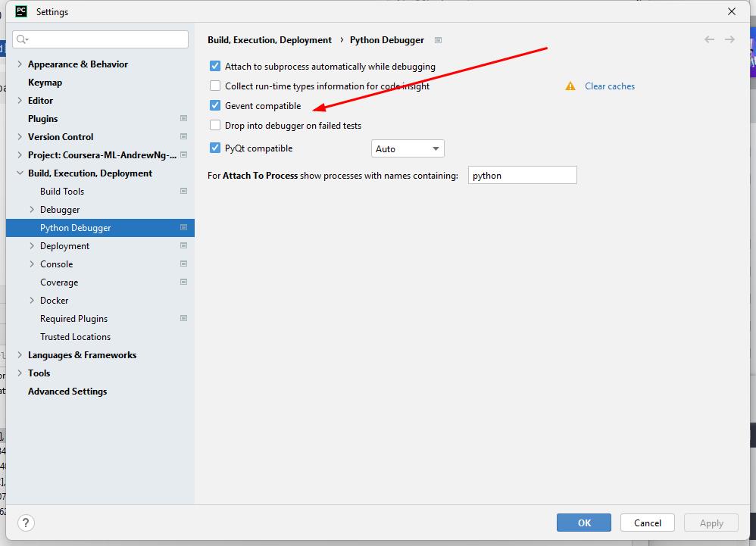Open Trusted Locations settings

point(75,337)
